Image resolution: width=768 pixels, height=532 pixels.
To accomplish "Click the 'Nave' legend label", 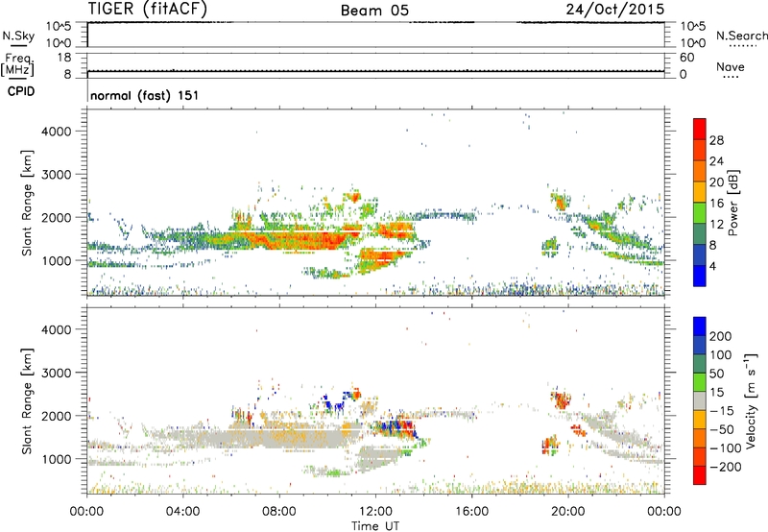I will [x=731, y=66].
